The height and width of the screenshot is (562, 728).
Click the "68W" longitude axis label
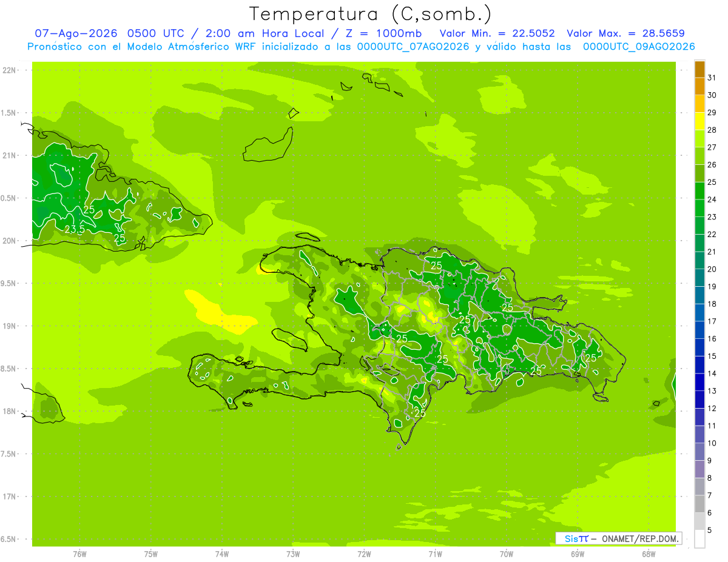(649, 554)
